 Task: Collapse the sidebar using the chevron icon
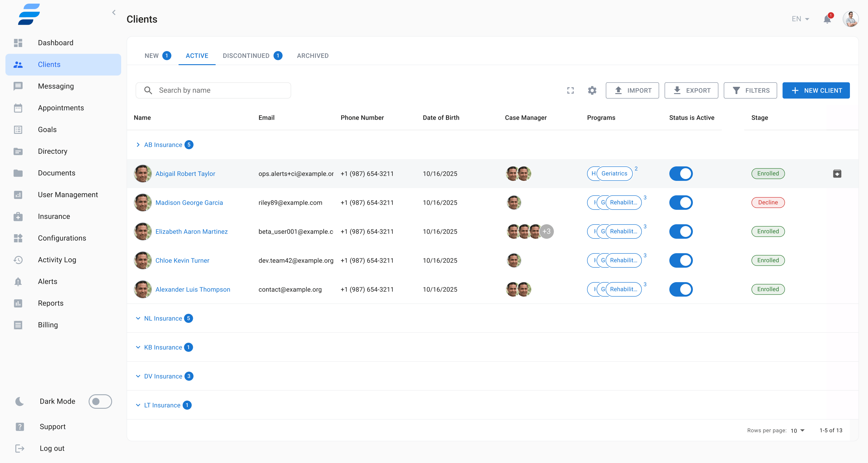pyautogui.click(x=114, y=12)
